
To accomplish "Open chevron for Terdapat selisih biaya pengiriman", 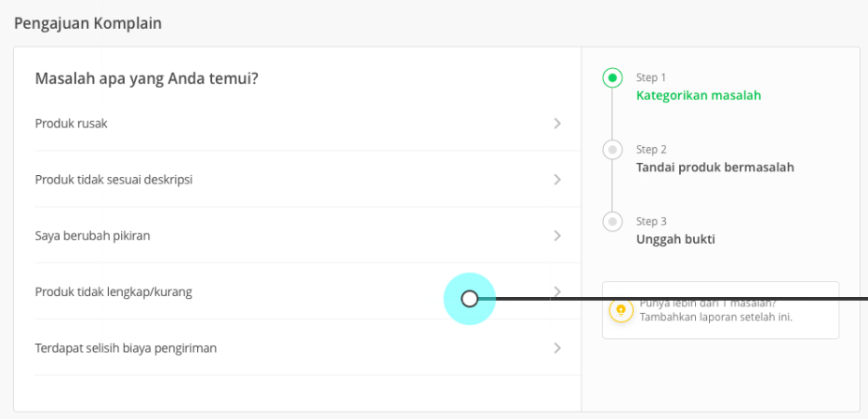I will pyautogui.click(x=557, y=348).
